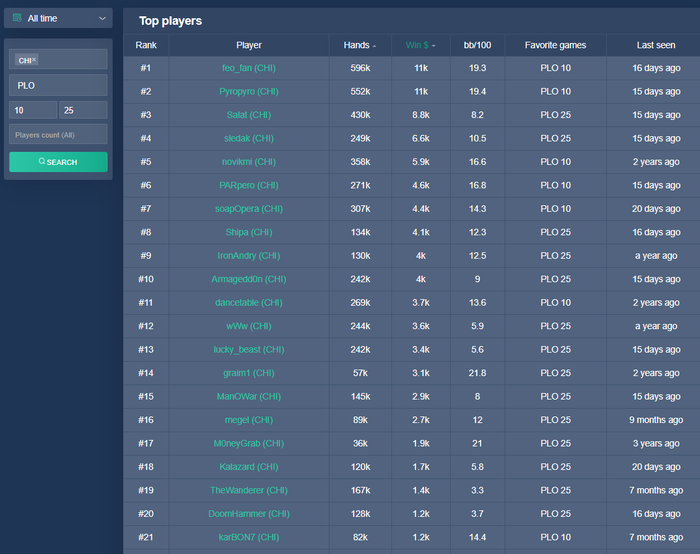Open player megel (CHI) profile
Viewport: 700px width, 554px height.
[249, 420]
